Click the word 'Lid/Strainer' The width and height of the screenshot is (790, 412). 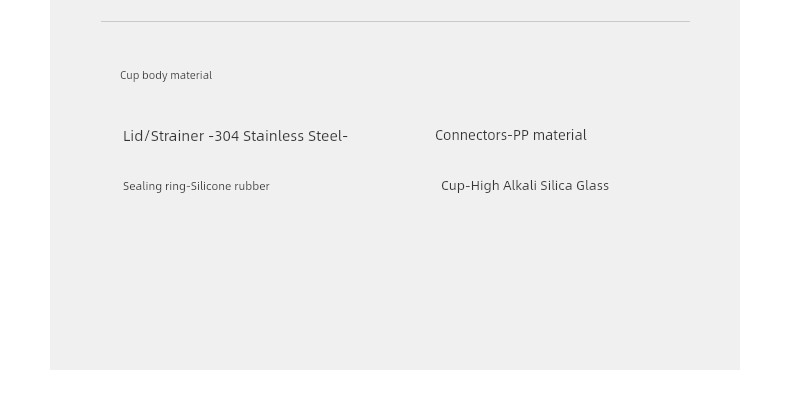coord(163,136)
